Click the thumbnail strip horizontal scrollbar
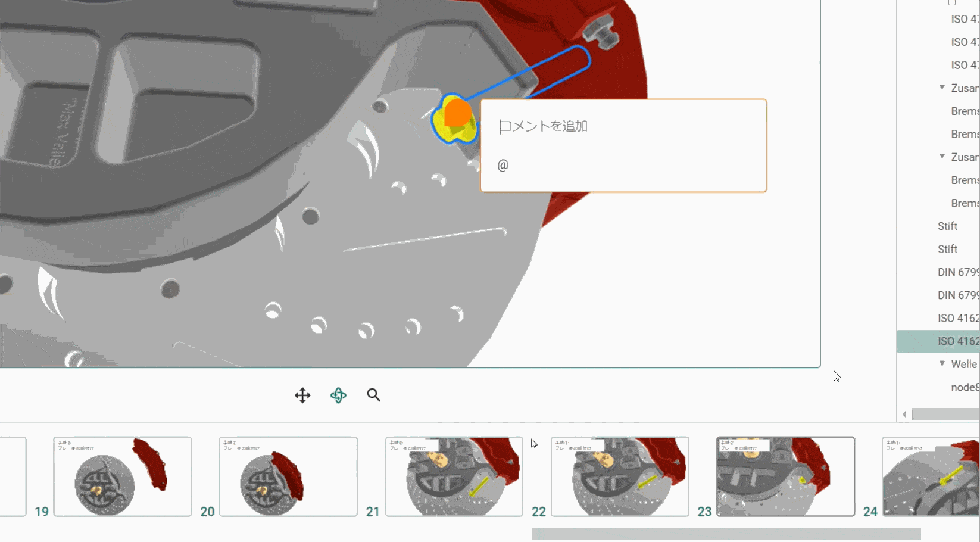980x542 pixels. (726, 534)
